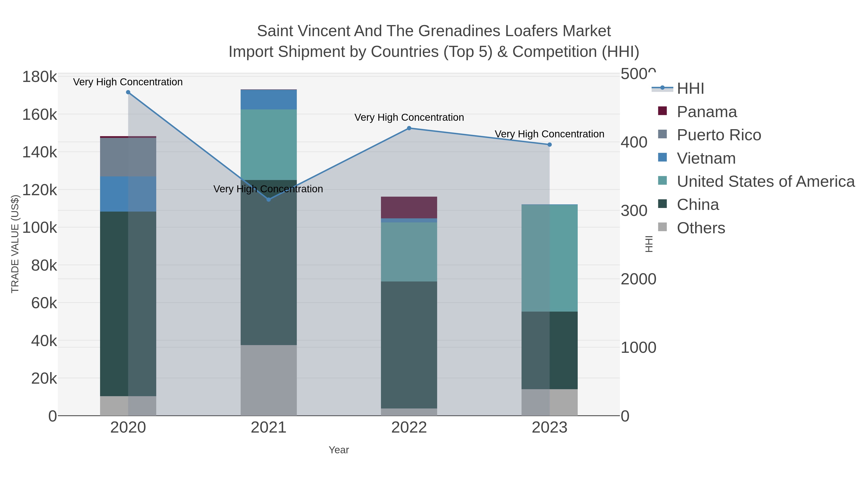The height and width of the screenshot is (488, 868).
Task: Toggle the Puerto Rico legend entry
Action: (x=709, y=135)
